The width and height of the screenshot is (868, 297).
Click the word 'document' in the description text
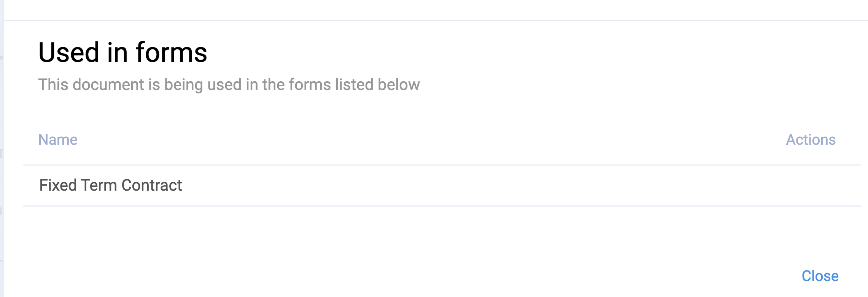pos(108,84)
